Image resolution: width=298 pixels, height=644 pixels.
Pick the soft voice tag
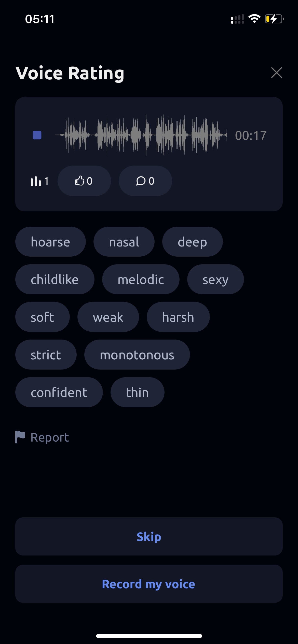click(43, 317)
